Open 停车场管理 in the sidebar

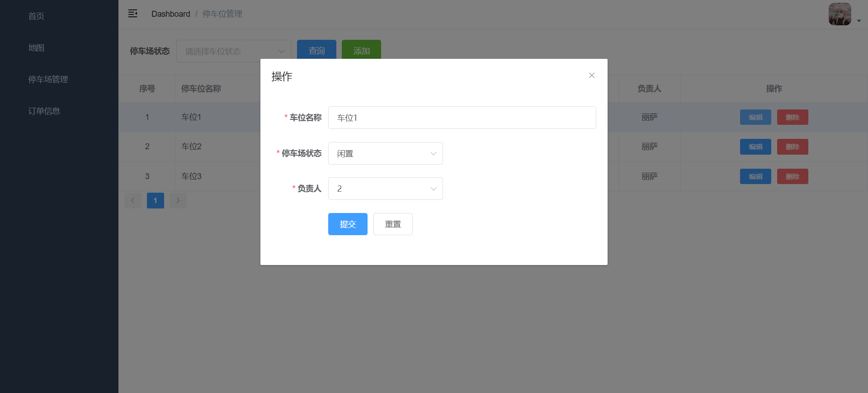tap(48, 80)
